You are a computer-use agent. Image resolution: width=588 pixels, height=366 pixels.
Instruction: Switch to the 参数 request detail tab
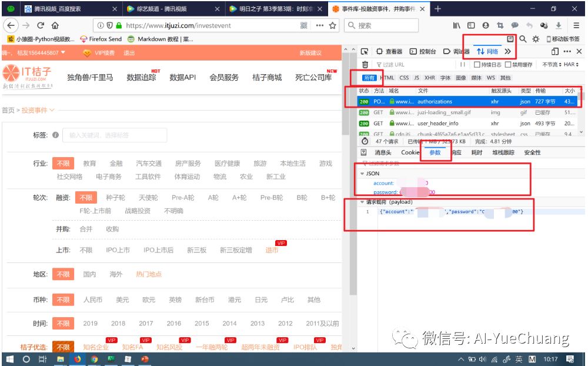point(435,152)
